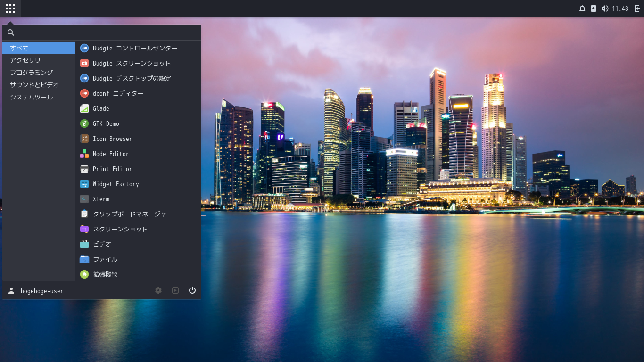Viewport: 644px width, 362px height.
Task: Click the footer media button beside the gear
Action: coord(175,290)
